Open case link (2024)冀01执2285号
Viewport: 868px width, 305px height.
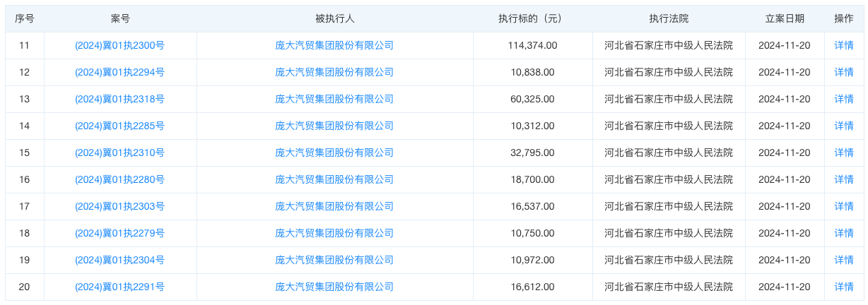click(119, 126)
